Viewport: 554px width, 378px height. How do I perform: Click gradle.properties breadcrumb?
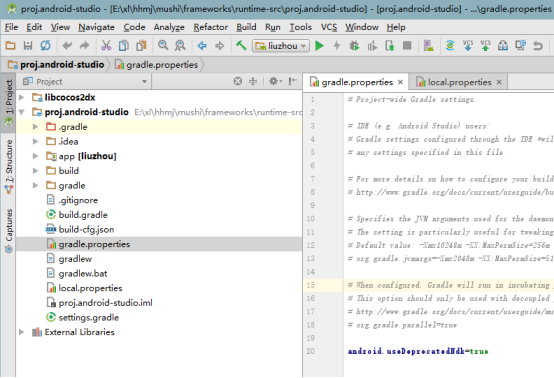coord(157,65)
